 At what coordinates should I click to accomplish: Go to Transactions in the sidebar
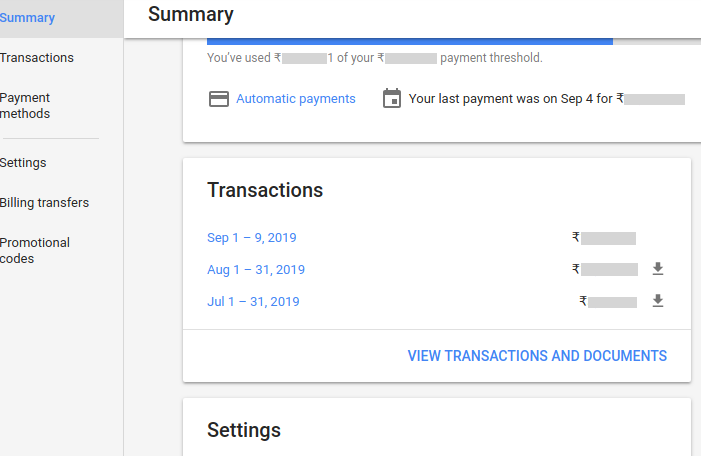pos(37,58)
